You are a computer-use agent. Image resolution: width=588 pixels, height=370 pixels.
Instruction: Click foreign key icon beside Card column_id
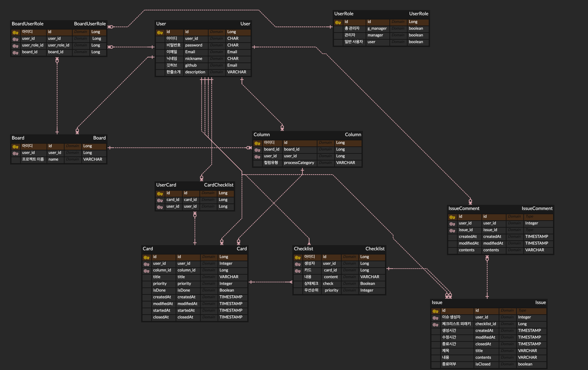146,271
